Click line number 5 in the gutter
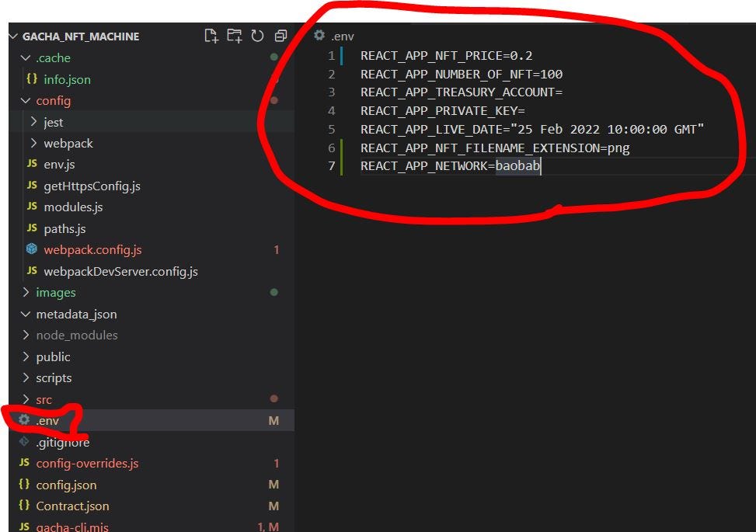756x532 pixels. tap(331, 130)
